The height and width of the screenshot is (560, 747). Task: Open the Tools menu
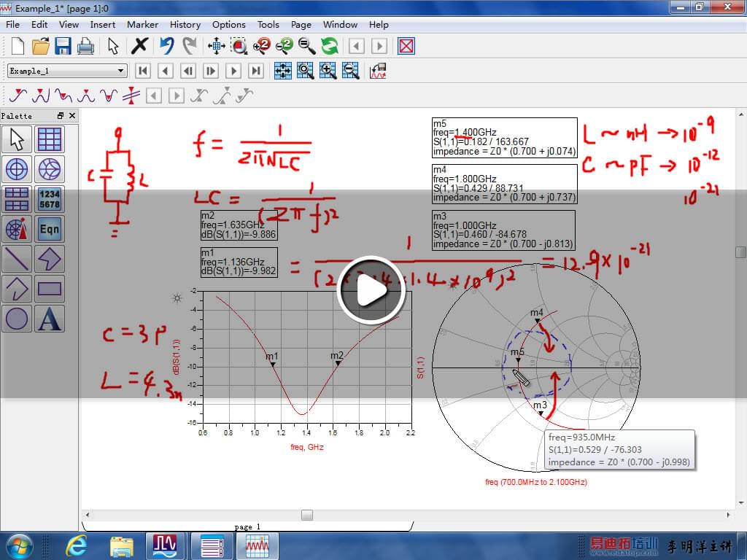268,25
